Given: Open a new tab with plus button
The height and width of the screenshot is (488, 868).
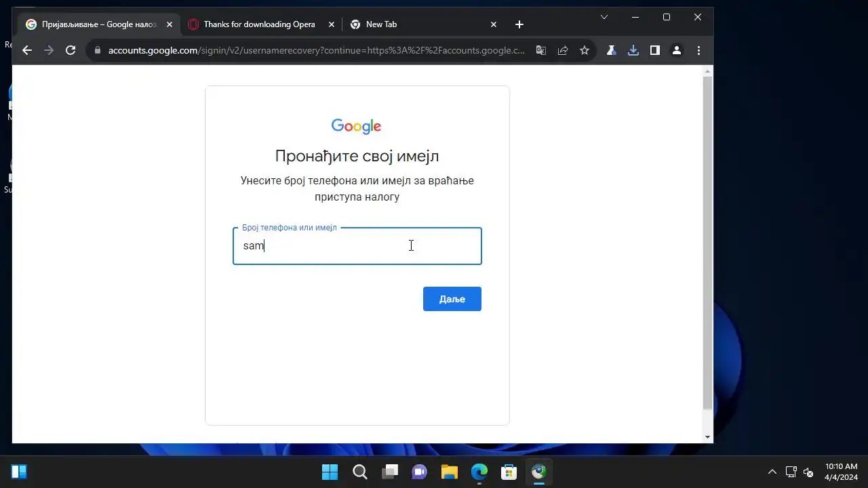Looking at the screenshot, I should 519,24.
